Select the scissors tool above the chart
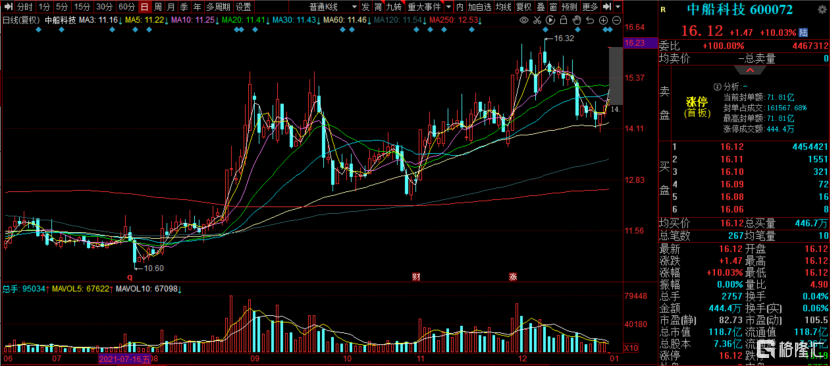 point(537,20)
